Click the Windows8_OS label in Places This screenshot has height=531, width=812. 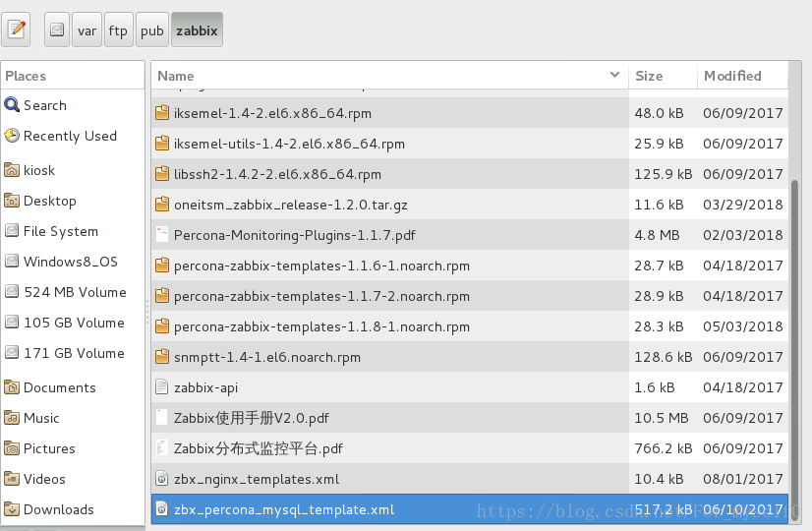click(x=71, y=262)
